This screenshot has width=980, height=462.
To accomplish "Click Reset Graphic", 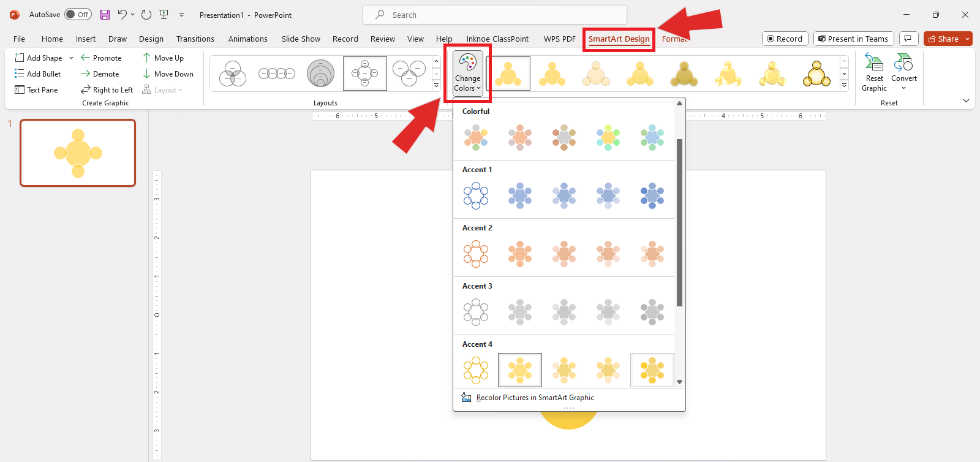I will pos(874,72).
